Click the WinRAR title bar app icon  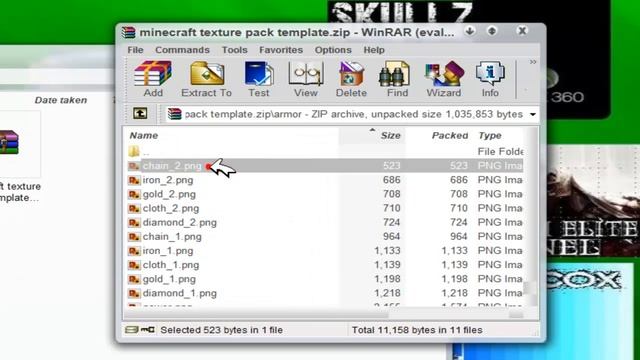128,32
